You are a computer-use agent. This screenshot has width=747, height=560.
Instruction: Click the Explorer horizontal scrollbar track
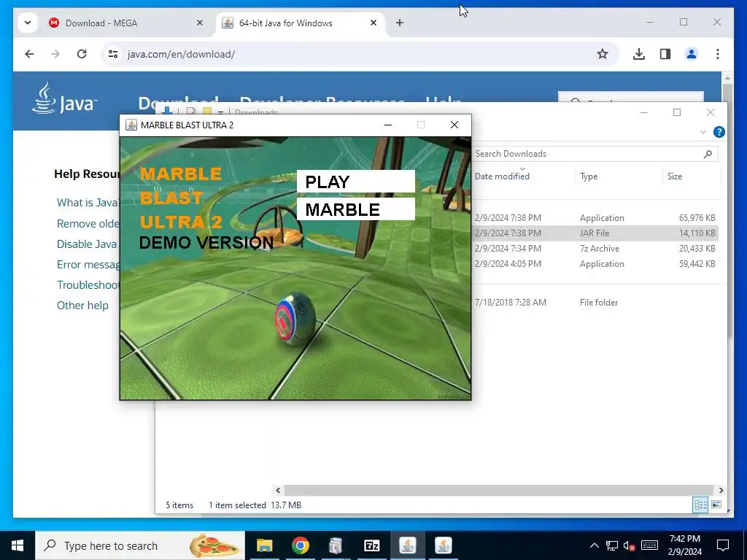[498, 490]
